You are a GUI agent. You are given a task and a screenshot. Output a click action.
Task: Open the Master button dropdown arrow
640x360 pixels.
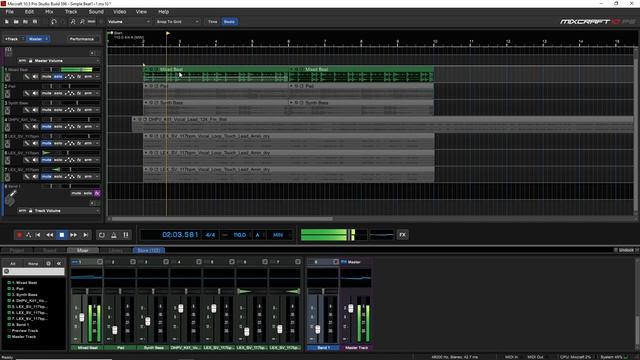tap(47, 39)
